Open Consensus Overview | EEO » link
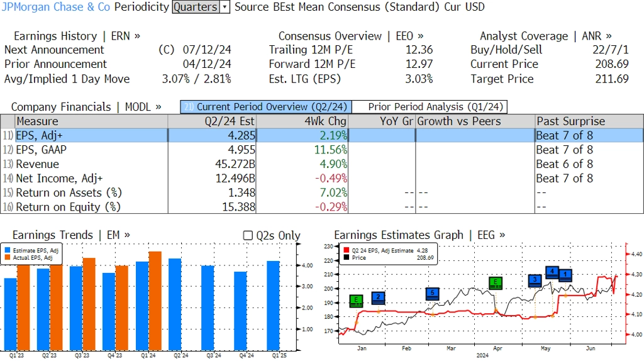This screenshot has width=644, height=361. click(x=351, y=36)
